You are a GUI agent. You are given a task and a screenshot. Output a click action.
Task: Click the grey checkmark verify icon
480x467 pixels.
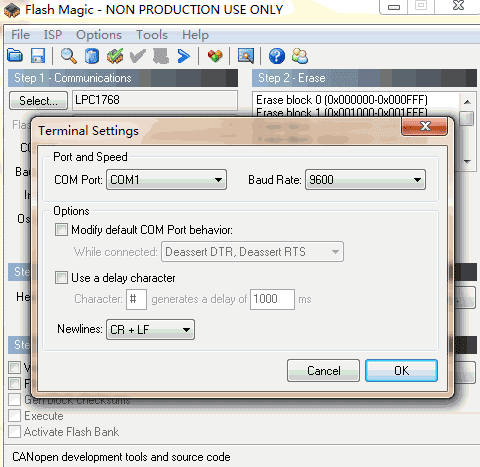(138, 56)
